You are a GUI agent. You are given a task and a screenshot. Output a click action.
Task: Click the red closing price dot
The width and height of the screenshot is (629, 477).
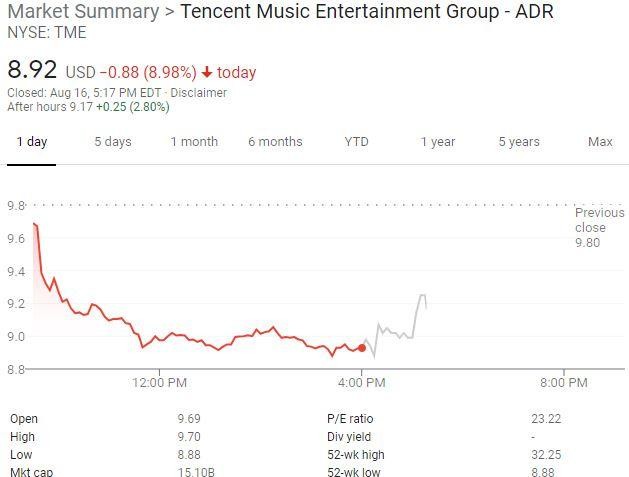361,348
